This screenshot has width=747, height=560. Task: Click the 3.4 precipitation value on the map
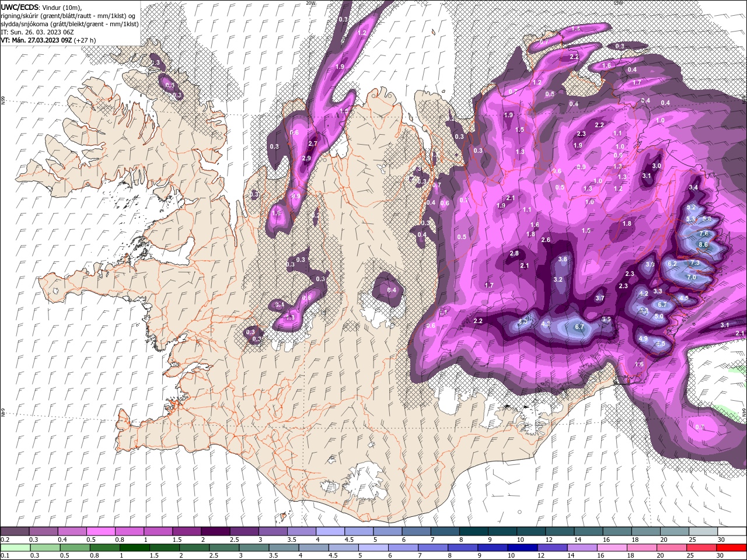click(x=693, y=187)
